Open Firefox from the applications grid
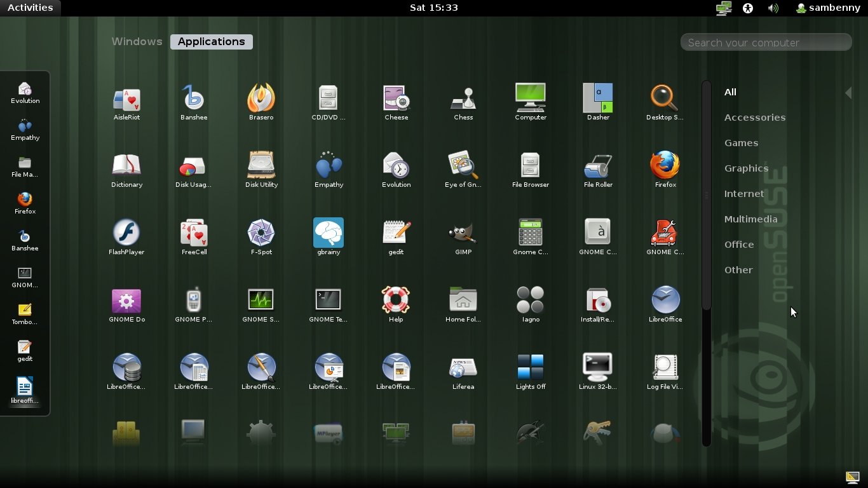The image size is (868, 488). click(x=665, y=166)
